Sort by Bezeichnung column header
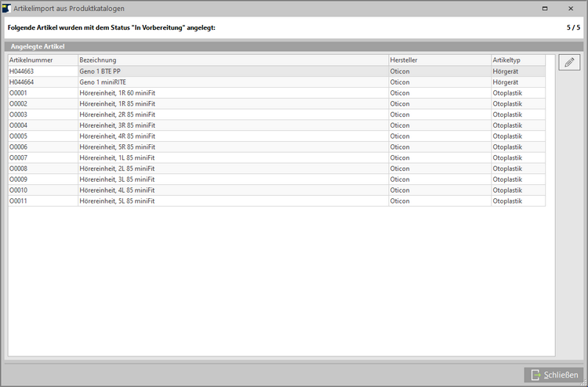Viewport: 588px width, 387px height. pyautogui.click(x=234, y=60)
